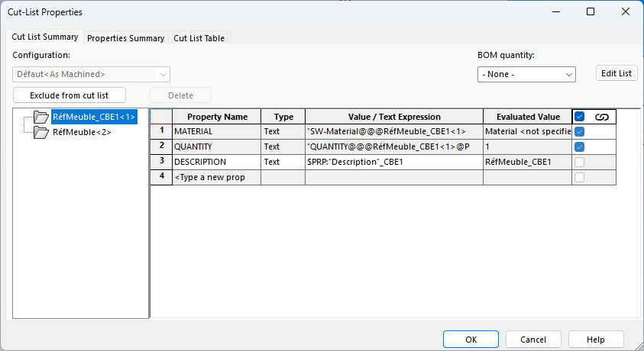This screenshot has width=644, height=351.
Task: Open Help for Cut-List Properties
Action: click(x=596, y=340)
